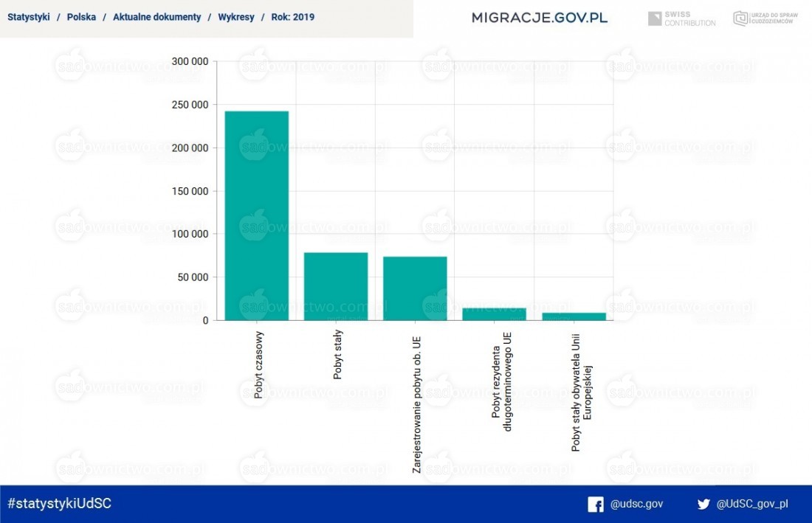Click the 200 000 y-axis value
This screenshot has height=523, width=812.
[x=190, y=148]
